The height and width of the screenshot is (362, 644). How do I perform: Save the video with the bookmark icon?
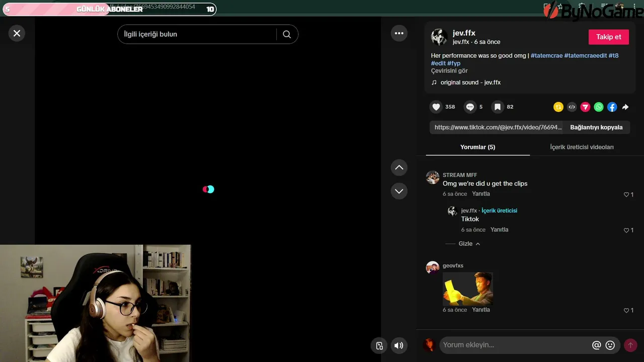pyautogui.click(x=497, y=107)
